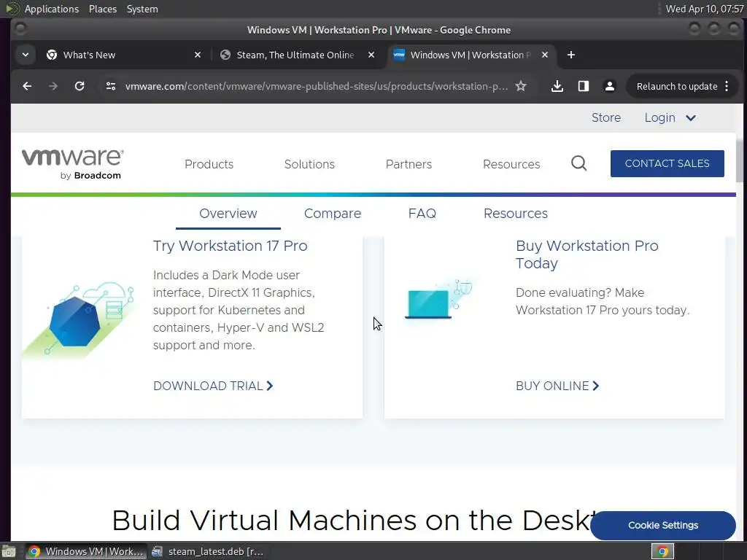The image size is (747, 560).
Task: Click the Try Workstation 17 Pro heading
Action: click(230, 246)
